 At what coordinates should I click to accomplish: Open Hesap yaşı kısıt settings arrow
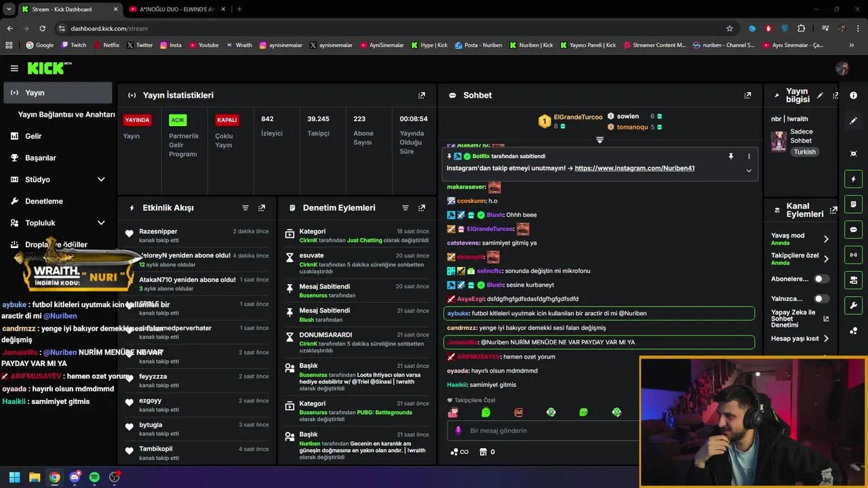(x=826, y=338)
